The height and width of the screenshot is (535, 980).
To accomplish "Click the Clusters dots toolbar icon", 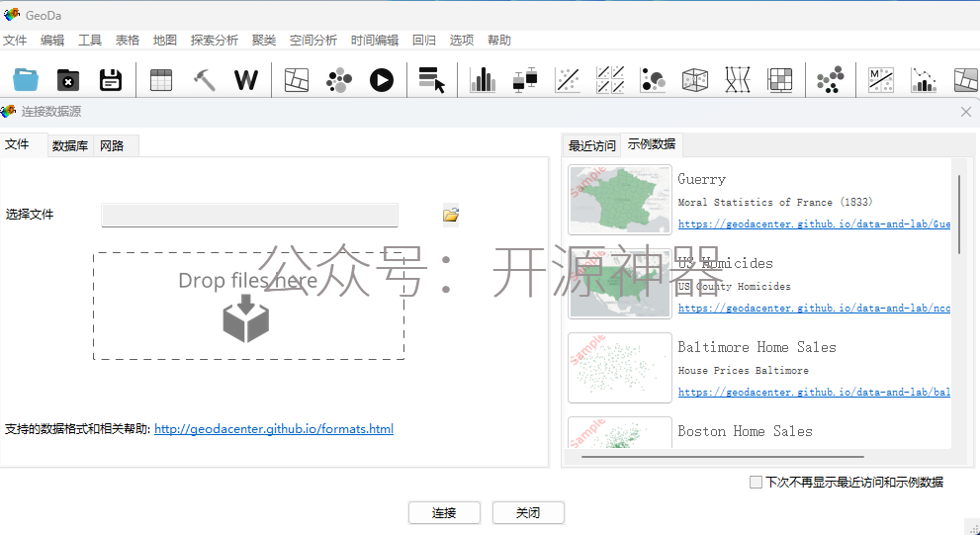I will point(831,80).
